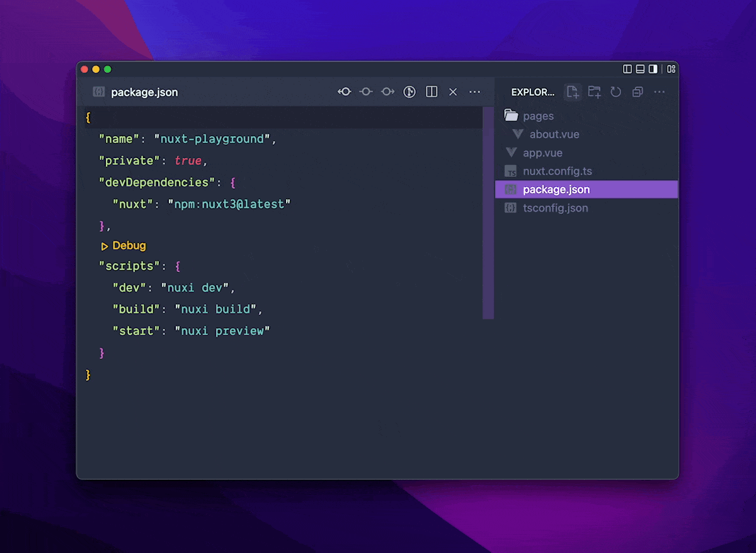This screenshot has height=553, width=756.
Task: Refresh the Explorer file list
Action: (x=616, y=92)
